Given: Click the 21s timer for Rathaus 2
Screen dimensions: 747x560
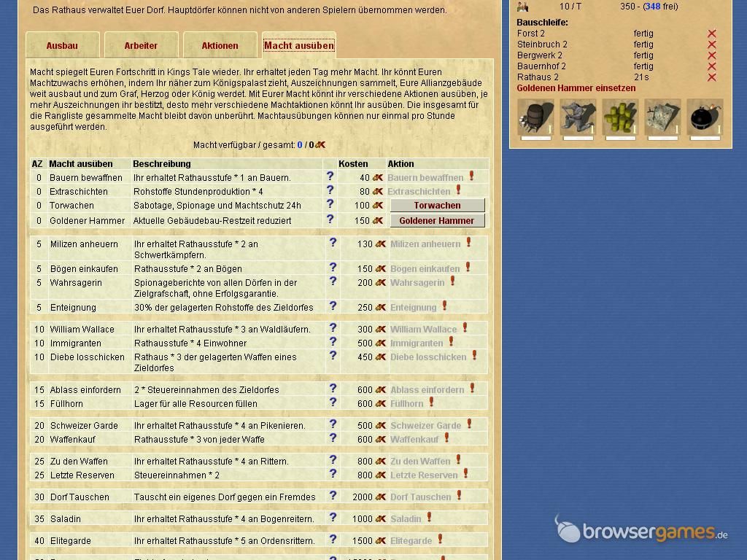Looking at the screenshot, I should [641, 77].
